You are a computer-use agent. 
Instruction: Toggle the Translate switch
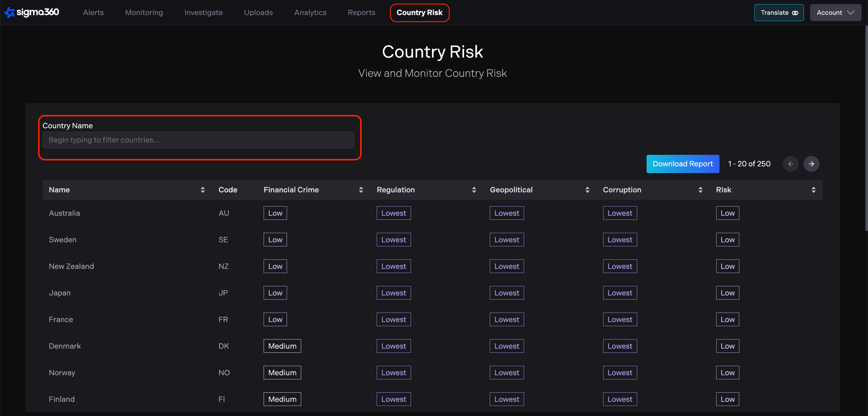[779, 12]
